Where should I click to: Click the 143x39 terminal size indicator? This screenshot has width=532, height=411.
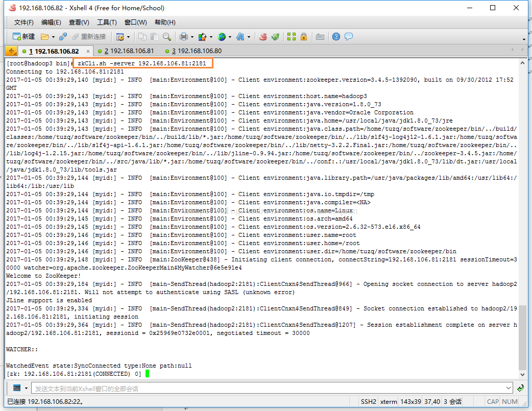(410, 402)
